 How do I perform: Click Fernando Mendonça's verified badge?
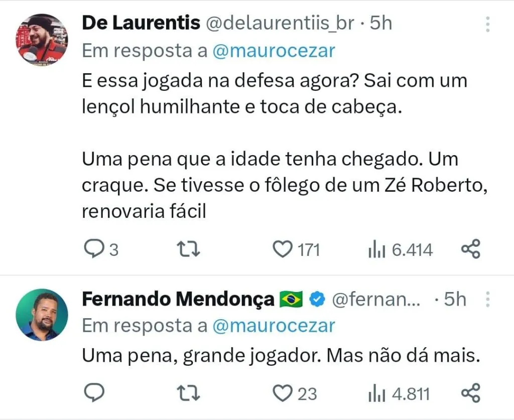coord(317,300)
